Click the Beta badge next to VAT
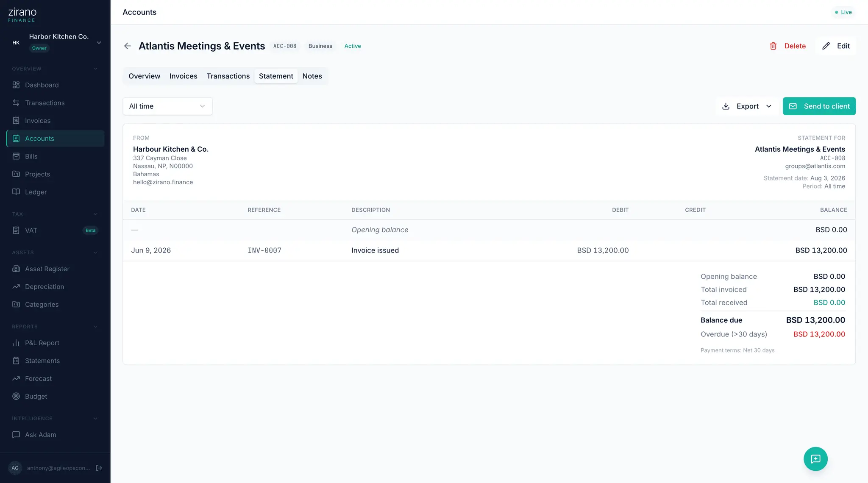 pyautogui.click(x=91, y=230)
